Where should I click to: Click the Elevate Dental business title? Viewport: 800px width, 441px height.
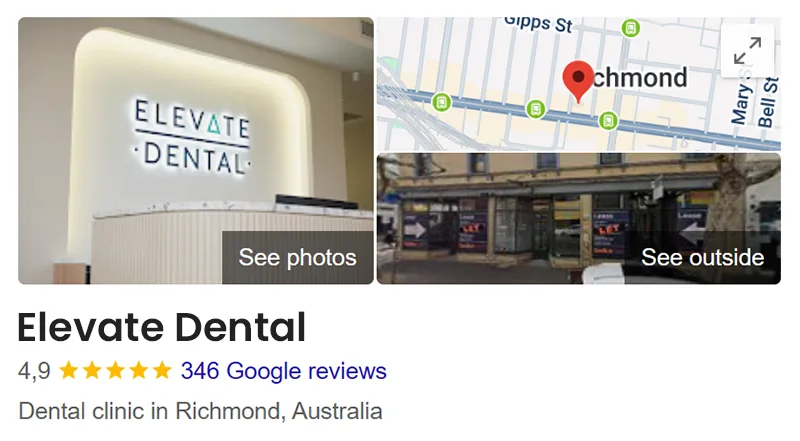tap(162, 327)
